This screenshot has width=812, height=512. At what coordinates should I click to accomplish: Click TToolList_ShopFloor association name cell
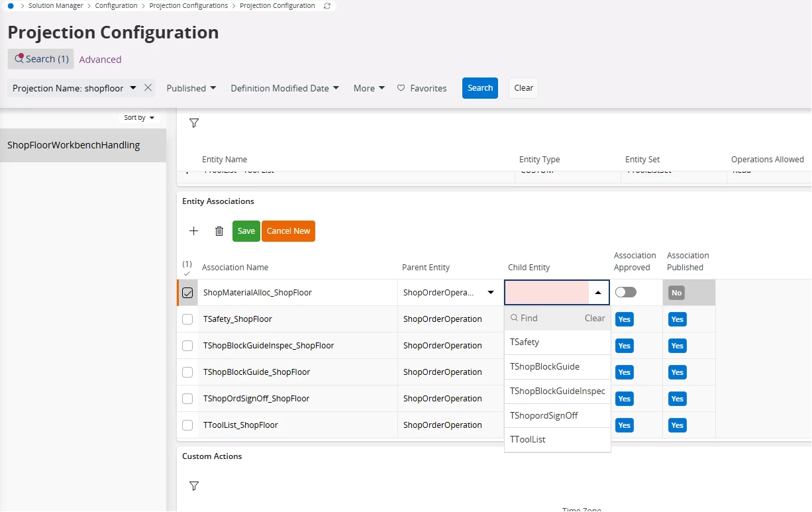pyautogui.click(x=297, y=425)
